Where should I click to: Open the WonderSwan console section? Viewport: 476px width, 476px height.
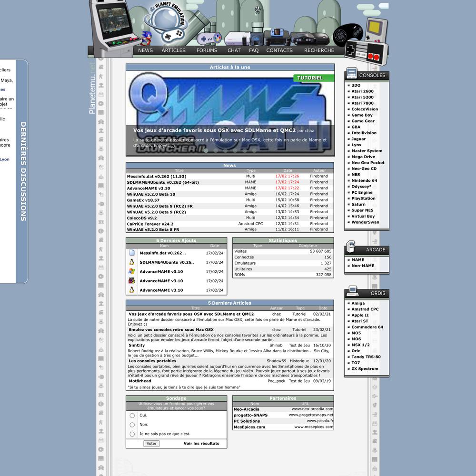point(365,222)
